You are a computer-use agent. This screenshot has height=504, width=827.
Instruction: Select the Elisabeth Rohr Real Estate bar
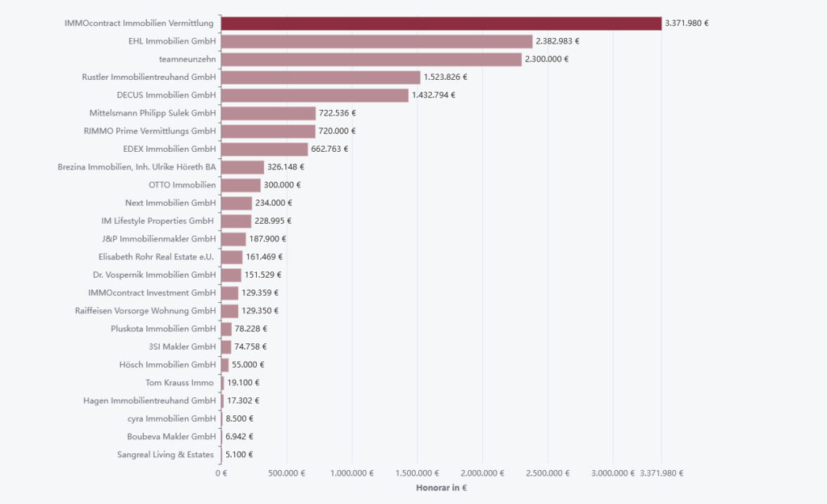coord(232,257)
